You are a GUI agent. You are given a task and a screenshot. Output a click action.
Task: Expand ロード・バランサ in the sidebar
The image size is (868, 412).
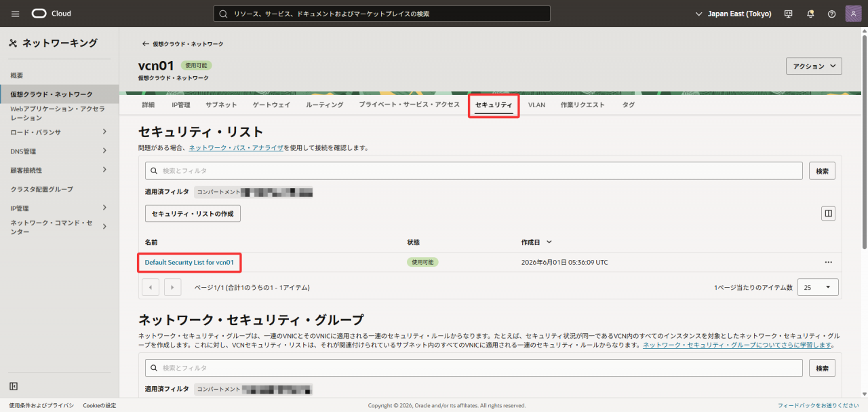pyautogui.click(x=104, y=132)
